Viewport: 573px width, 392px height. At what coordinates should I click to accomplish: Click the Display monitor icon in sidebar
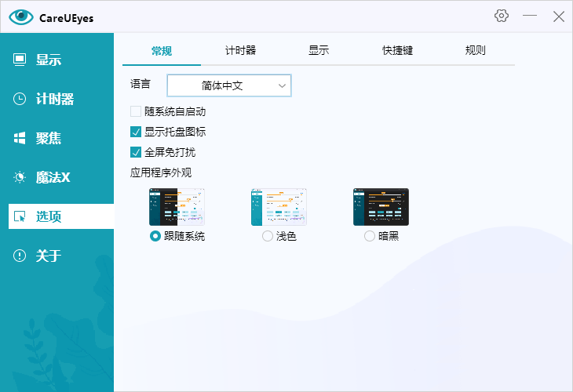coord(20,60)
